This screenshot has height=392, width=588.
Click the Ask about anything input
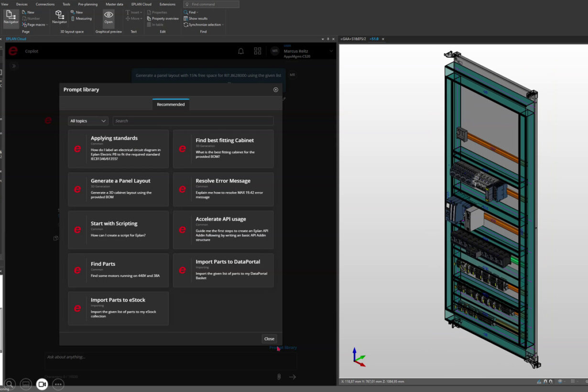(171, 361)
